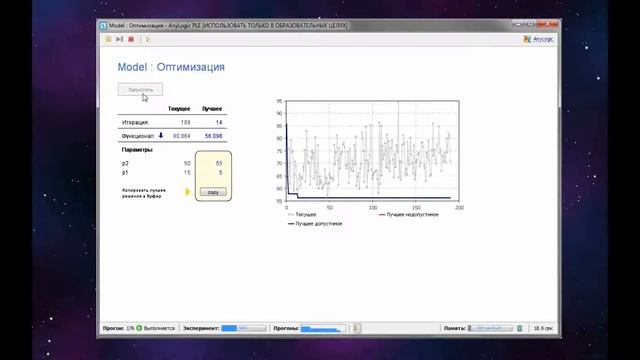Click the AnyLogic window title bar icon
The height and width of the screenshot is (360, 640).
(x=103, y=26)
